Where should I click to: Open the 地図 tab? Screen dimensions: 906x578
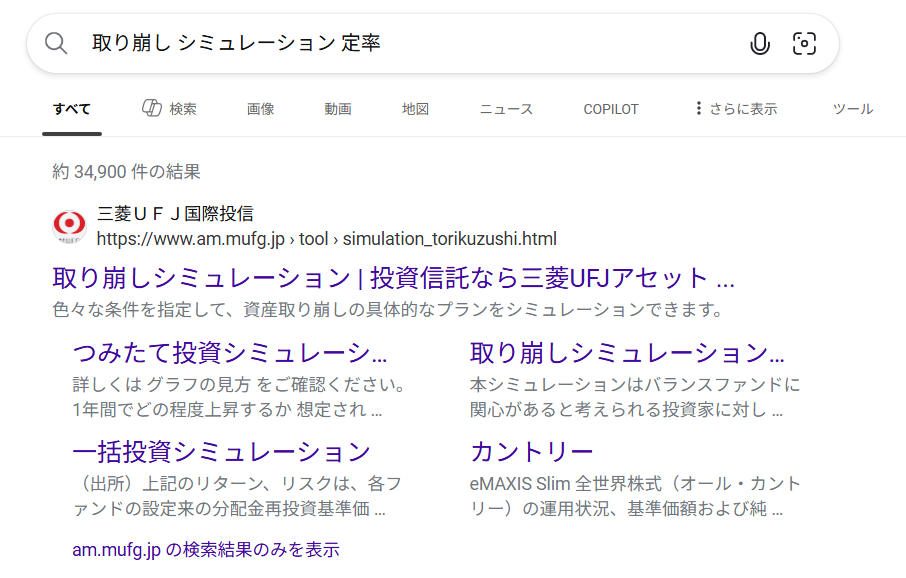click(415, 109)
